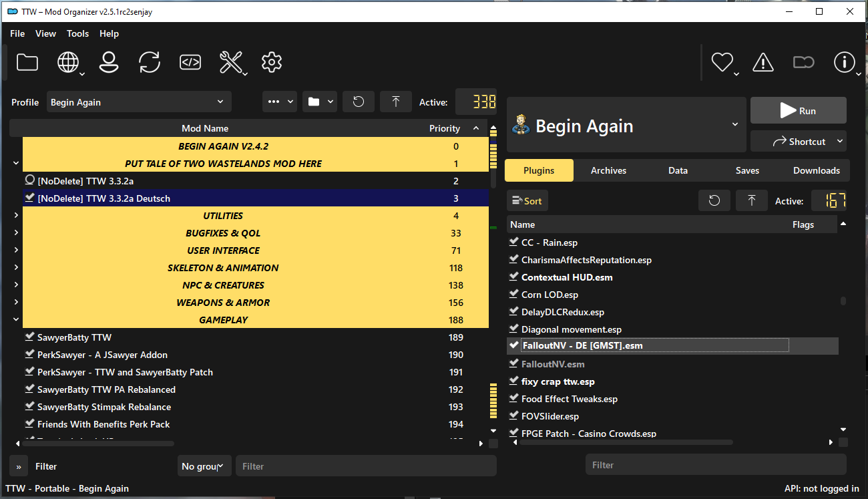Viewport: 868px width, 499px height.
Task: Open the profiles icon in toolbar
Action: click(109, 62)
